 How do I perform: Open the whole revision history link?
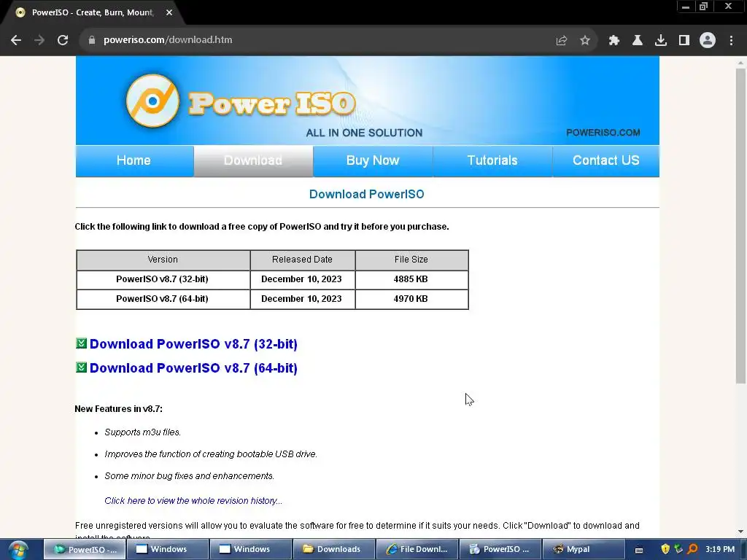tap(193, 500)
